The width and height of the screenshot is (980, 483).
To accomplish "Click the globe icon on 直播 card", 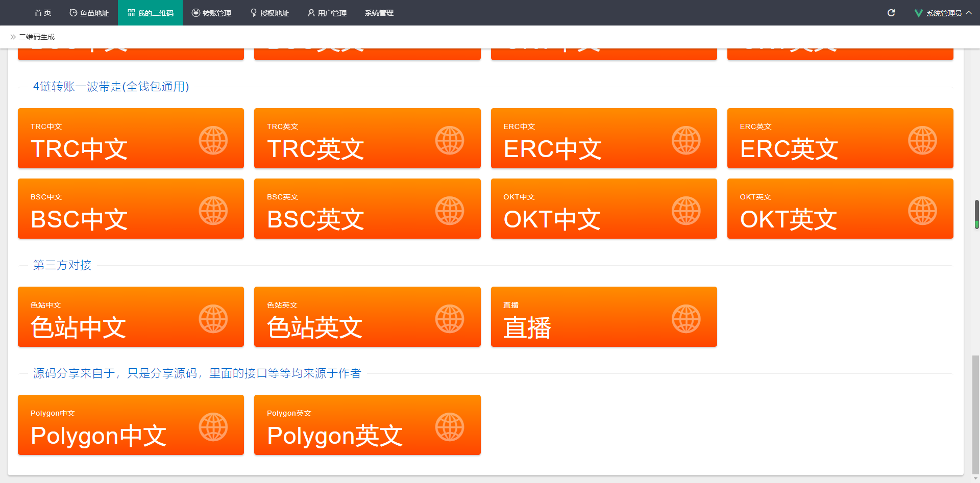I will pyautogui.click(x=686, y=319).
